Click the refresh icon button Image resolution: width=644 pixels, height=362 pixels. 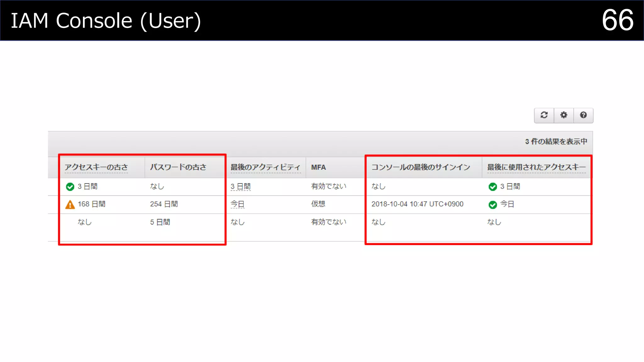(544, 115)
